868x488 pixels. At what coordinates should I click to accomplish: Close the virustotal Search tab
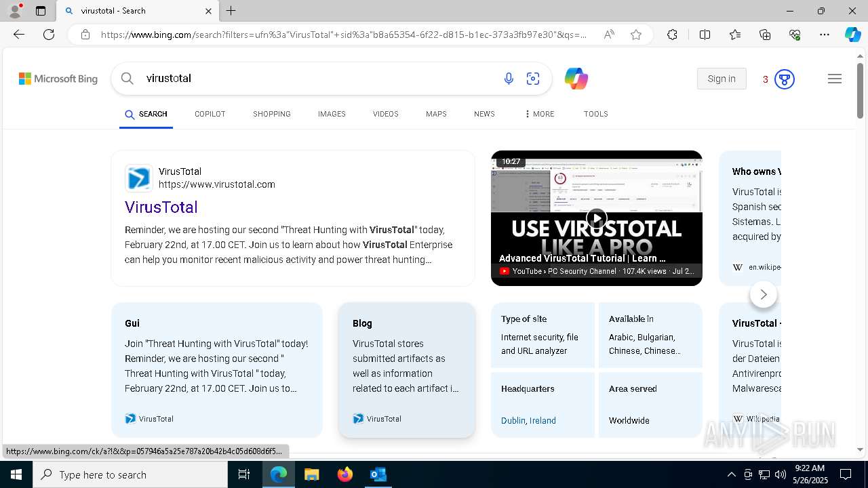tap(208, 11)
